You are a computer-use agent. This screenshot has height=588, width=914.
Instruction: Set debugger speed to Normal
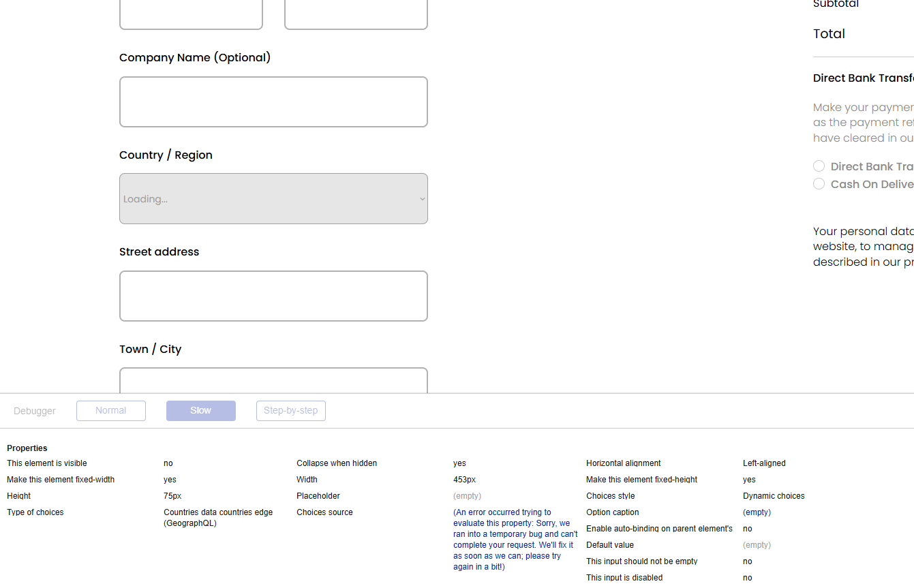[111, 411]
